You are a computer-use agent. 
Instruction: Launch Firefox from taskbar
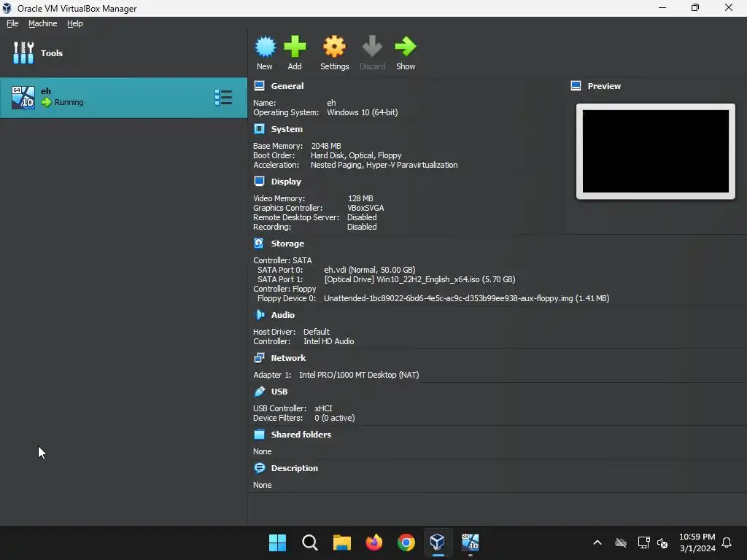[374, 542]
